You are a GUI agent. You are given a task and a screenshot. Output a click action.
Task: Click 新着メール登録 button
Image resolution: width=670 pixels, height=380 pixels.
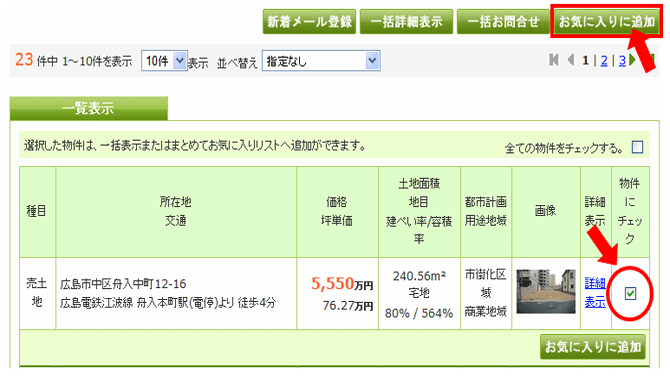pos(309,21)
